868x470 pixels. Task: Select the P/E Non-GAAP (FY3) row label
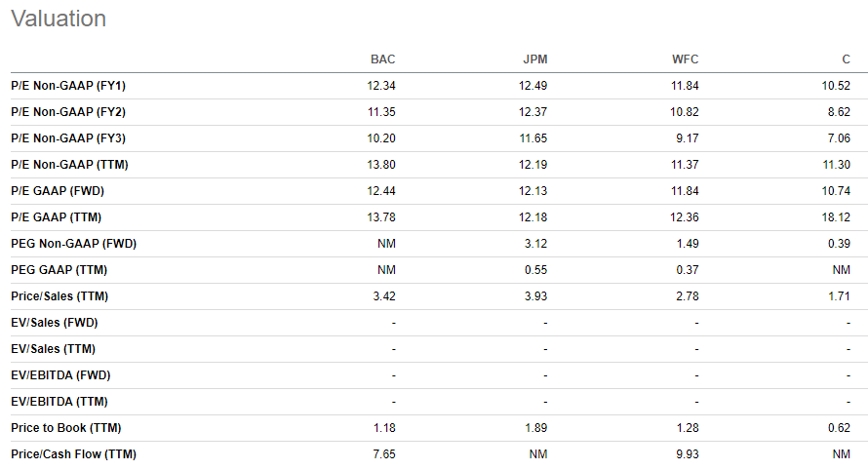(x=68, y=138)
